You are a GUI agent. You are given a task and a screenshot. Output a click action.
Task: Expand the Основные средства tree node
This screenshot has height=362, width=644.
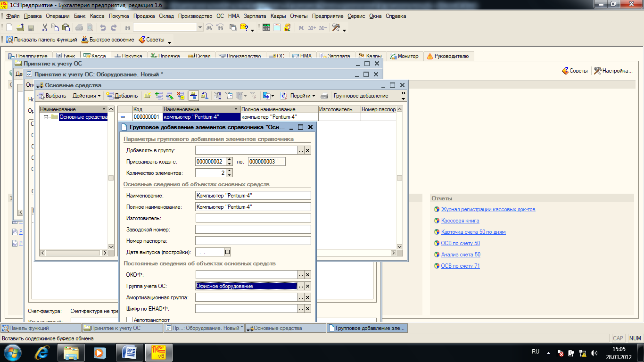click(x=46, y=117)
